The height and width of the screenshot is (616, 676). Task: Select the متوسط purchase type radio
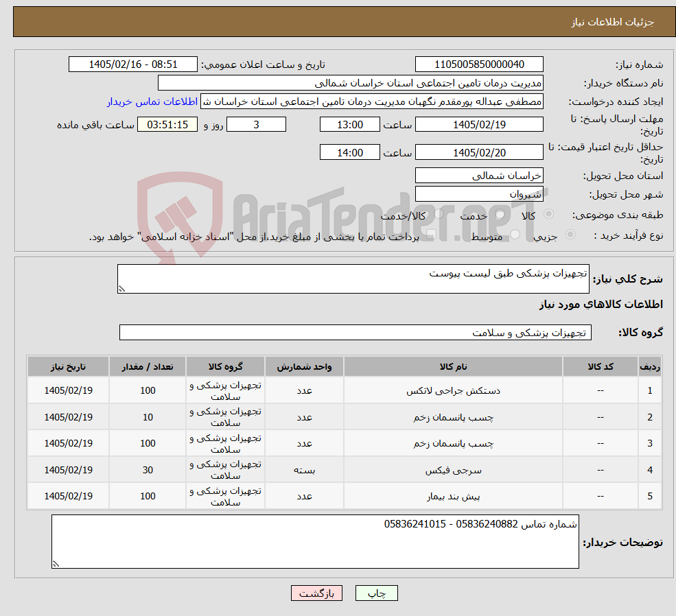coord(515,235)
